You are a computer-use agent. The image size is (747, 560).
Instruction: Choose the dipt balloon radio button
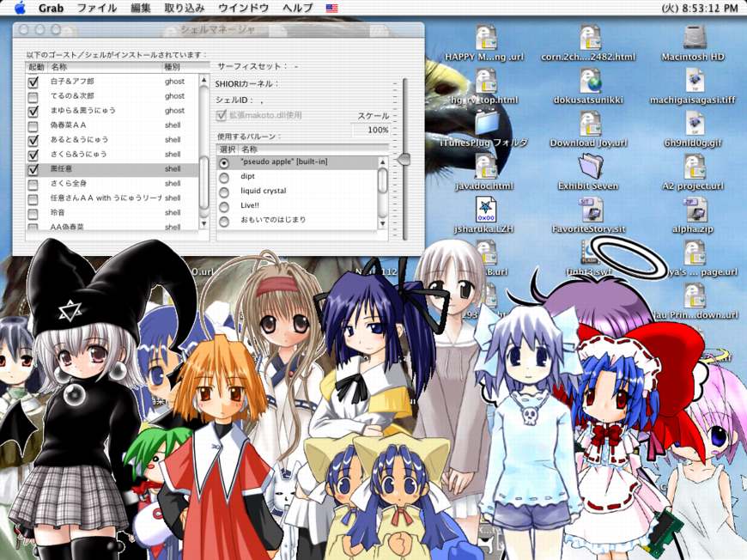[x=223, y=178]
